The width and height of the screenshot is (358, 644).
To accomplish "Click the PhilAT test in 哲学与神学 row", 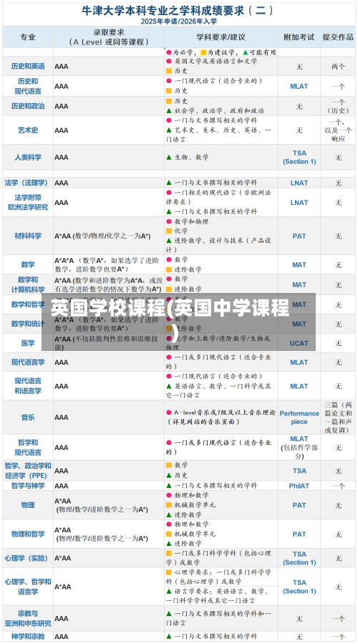I will point(299,486).
